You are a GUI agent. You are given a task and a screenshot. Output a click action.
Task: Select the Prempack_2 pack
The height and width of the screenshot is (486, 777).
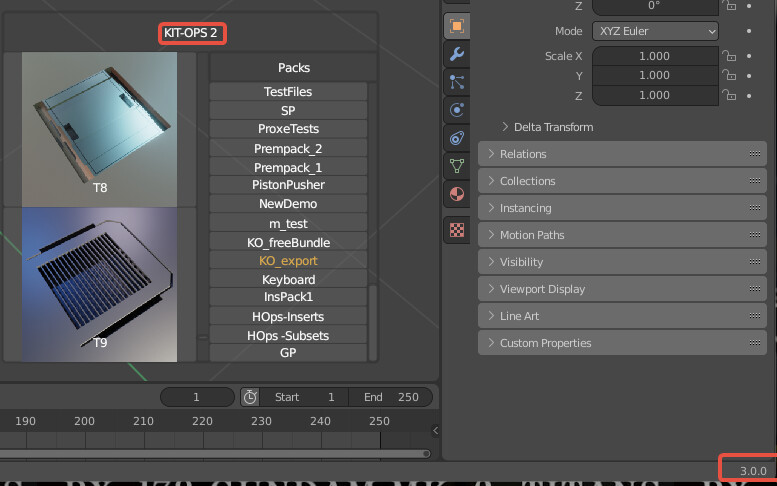coord(288,149)
